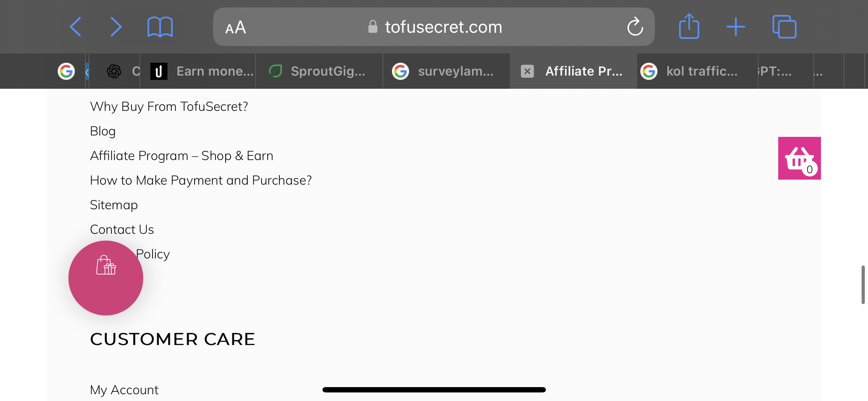Visit the Contact Us page

point(122,230)
